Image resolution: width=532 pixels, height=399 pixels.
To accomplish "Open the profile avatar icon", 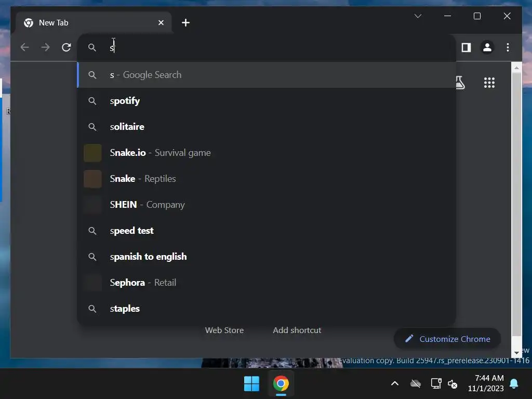I will [487, 47].
